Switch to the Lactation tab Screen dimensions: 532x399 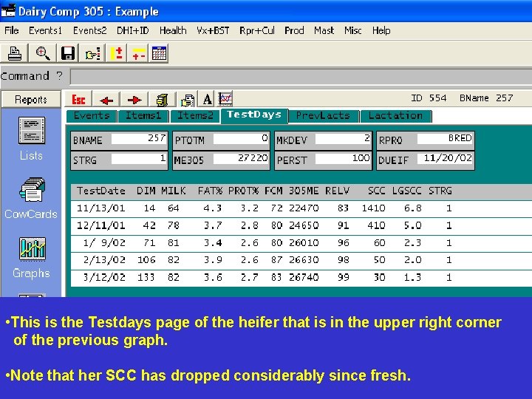[x=395, y=116]
